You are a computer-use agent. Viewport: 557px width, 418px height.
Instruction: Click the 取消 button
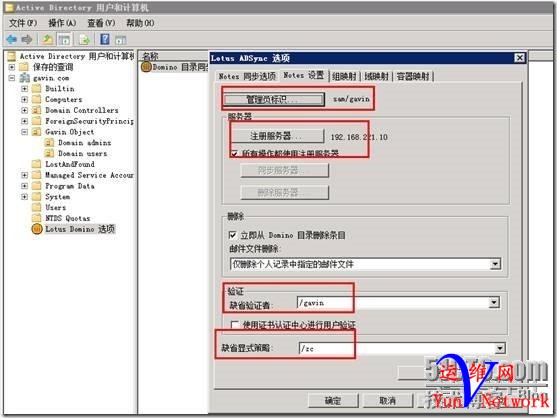pos(388,401)
